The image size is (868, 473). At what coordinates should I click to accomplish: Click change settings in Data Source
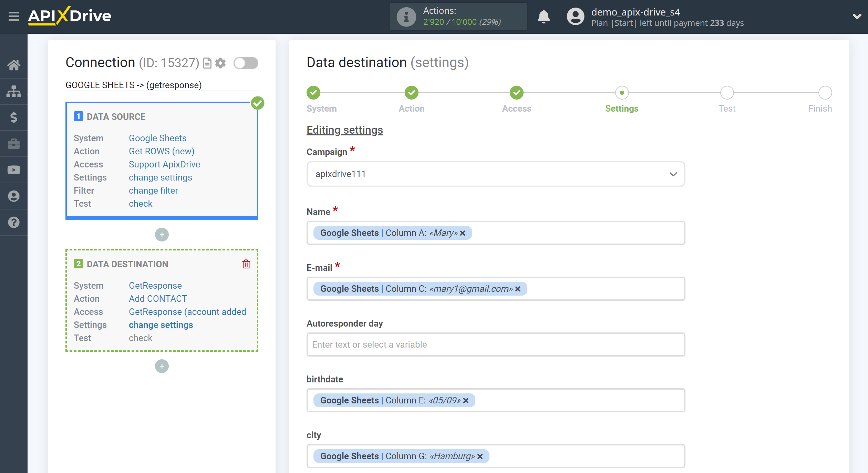click(x=161, y=177)
